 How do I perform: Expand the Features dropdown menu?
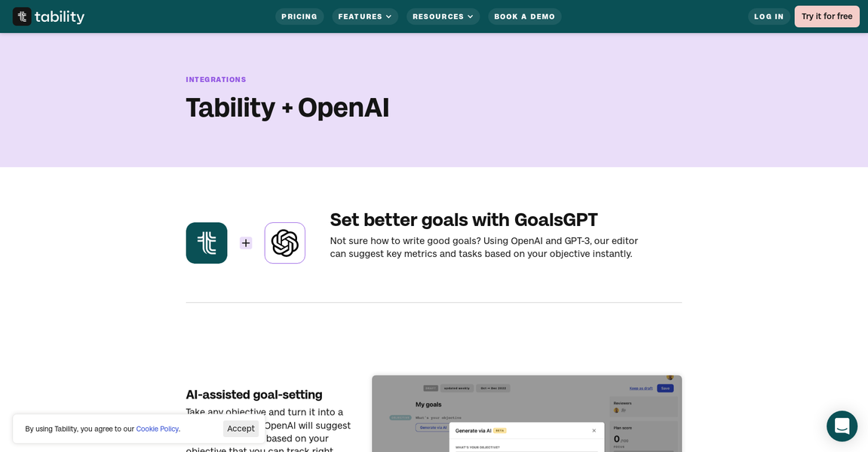365,17
